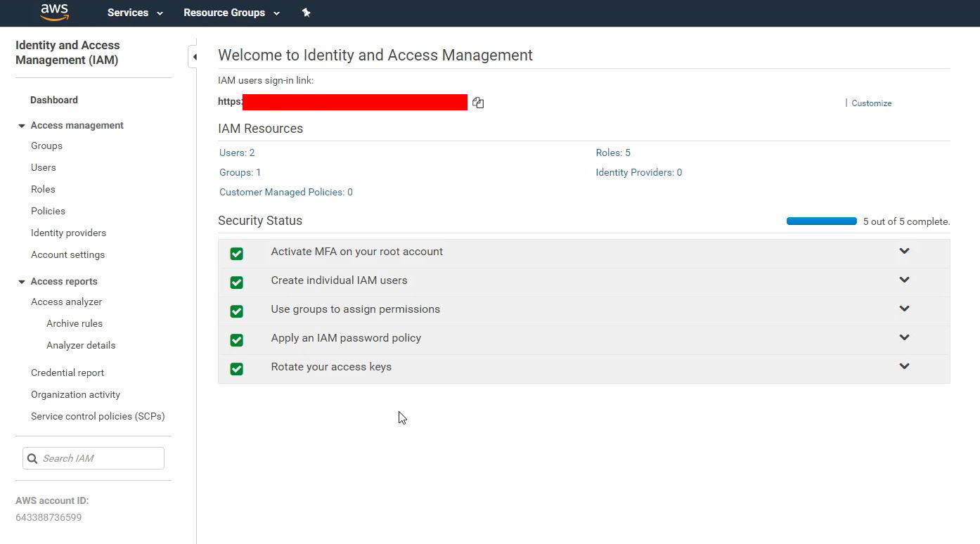The width and height of the screenshot is (980, 544).
Task: Open Customer Managed Policies: 0 link
Action: click(x=286, y=192)
